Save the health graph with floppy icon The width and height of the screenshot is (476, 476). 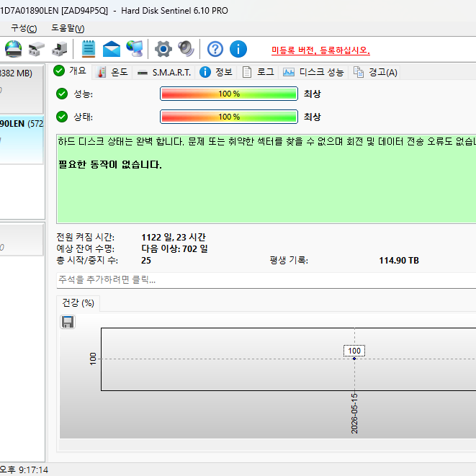tap(68, 322)
